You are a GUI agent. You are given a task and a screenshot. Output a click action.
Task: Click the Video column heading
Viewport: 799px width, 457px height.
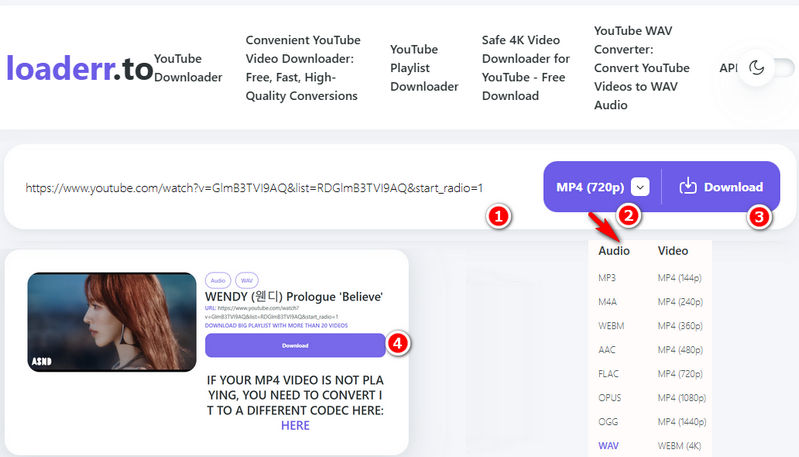(673, 251)
